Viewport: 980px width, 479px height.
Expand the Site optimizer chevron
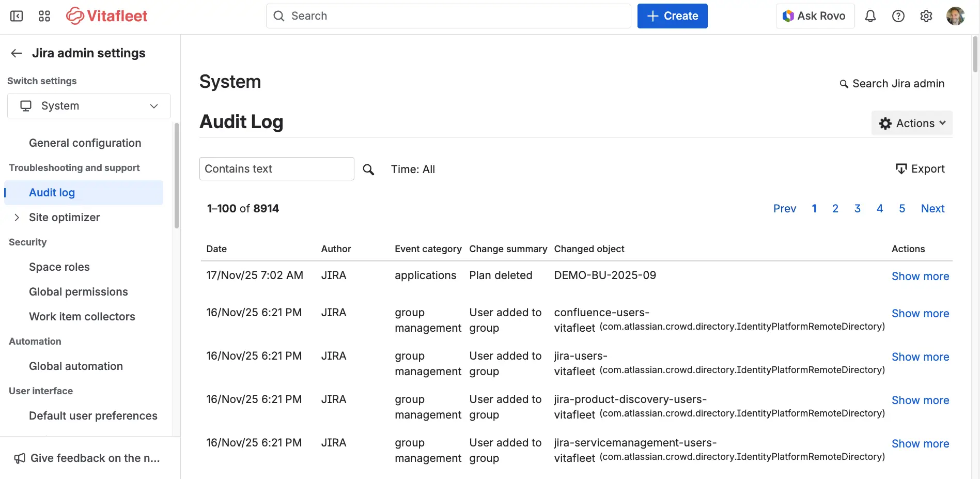coord(17,218)
